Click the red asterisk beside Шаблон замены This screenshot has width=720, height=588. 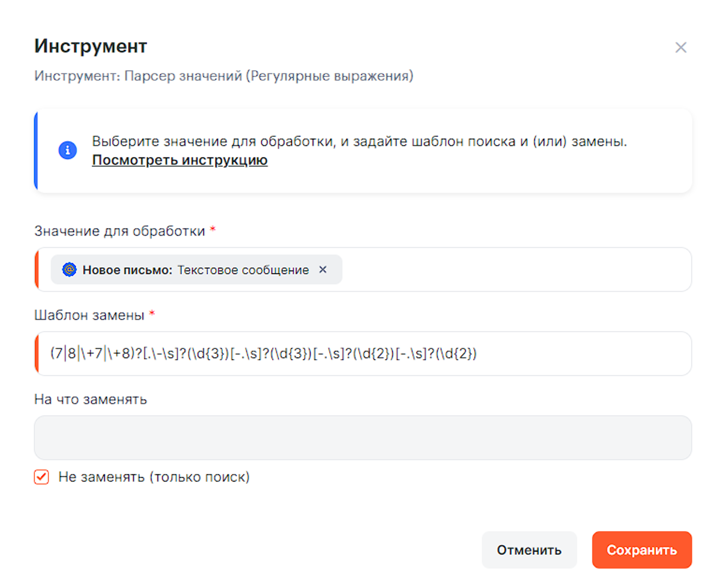152,314
